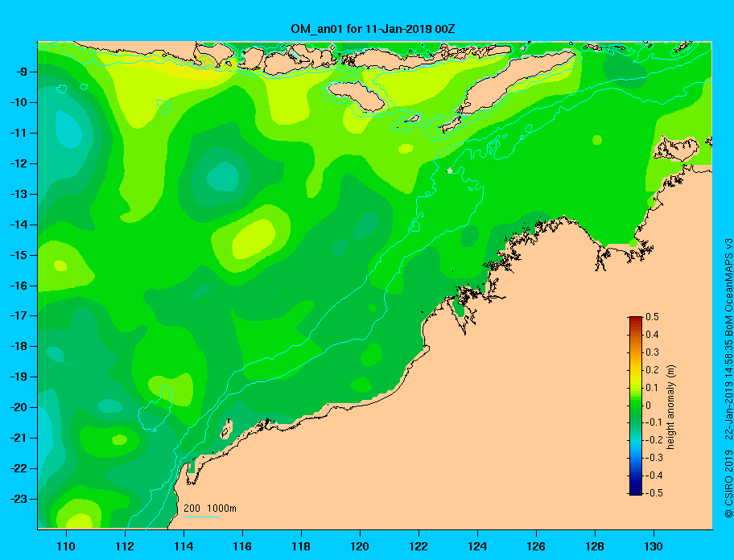Click longitude label '126' on the axis
Screen dimensions: 734x560
[536, 546]
